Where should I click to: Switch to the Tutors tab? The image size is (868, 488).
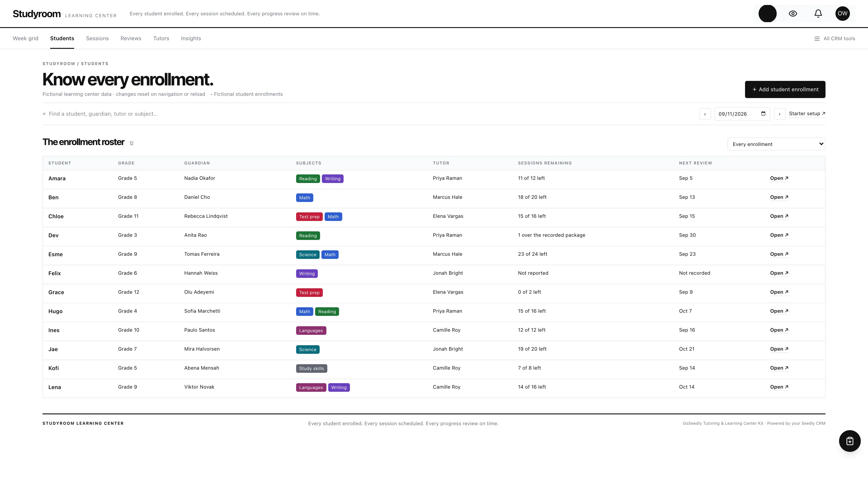pos(161,38)
